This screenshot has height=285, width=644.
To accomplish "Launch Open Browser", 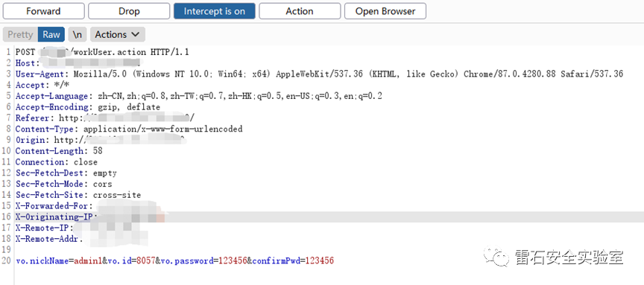I will point(385,11).
